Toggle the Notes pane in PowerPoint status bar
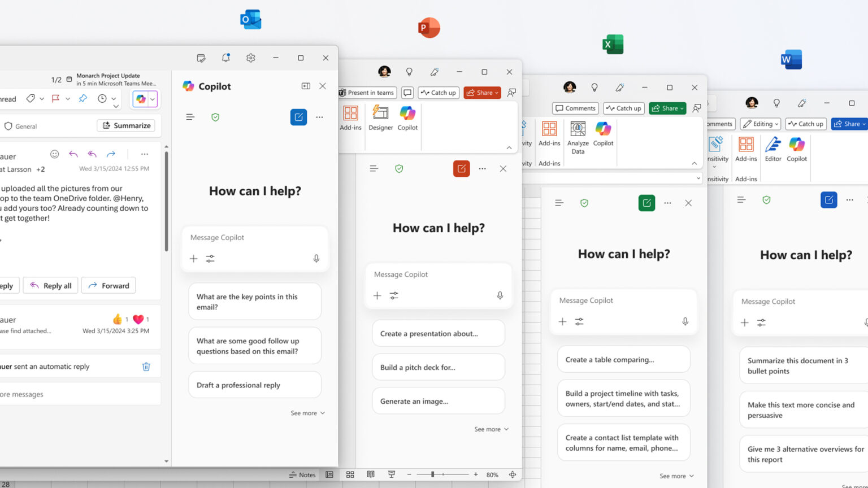Viewport: 868px width, 488px height. (302, 475)
